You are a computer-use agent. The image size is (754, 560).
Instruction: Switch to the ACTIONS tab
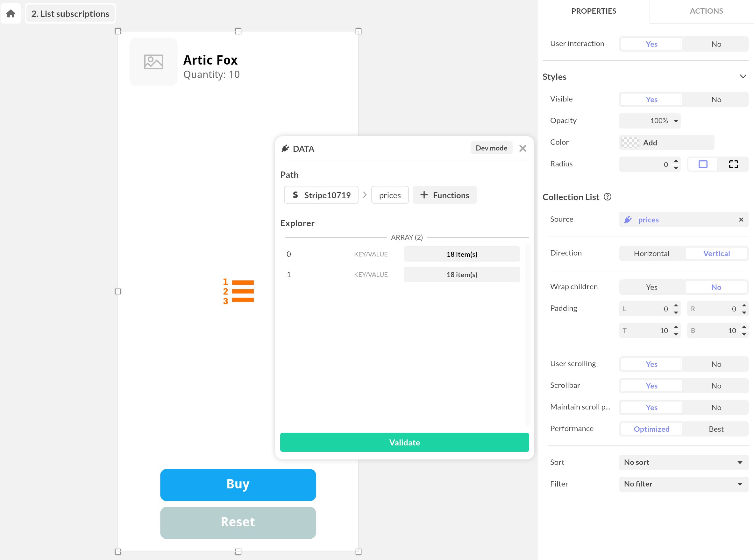[706, 11]
